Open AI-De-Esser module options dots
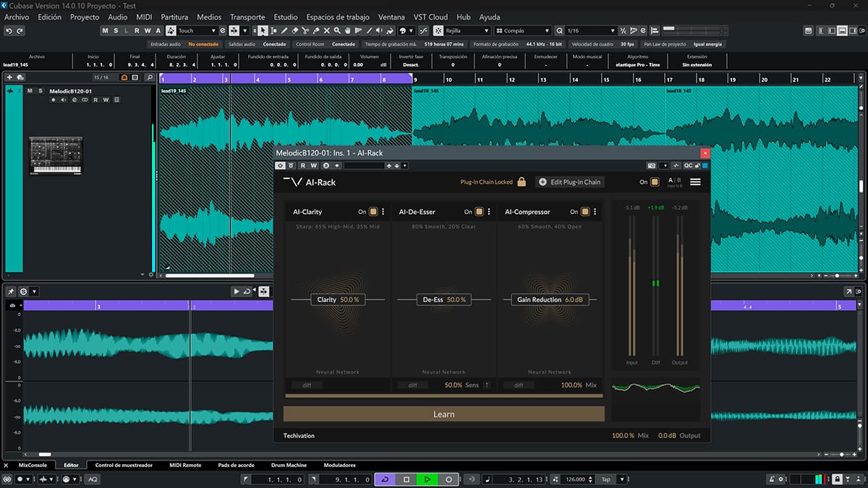This screenshot has height=488, width=868. pyautogui.click(x=489, y=212)
